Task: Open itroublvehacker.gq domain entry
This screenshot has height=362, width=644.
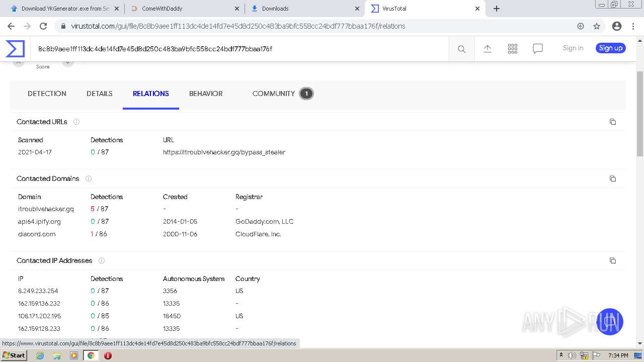Action: 46,209
